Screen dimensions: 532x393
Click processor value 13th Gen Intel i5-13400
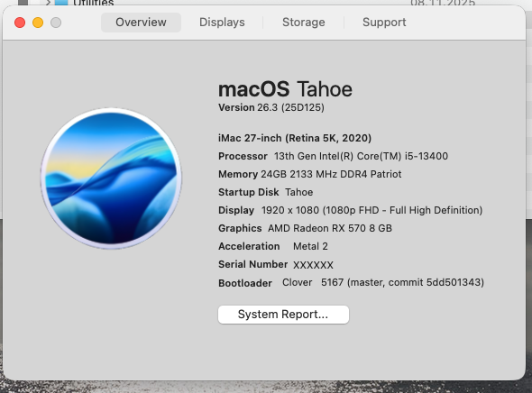click(x=361, y=156)
